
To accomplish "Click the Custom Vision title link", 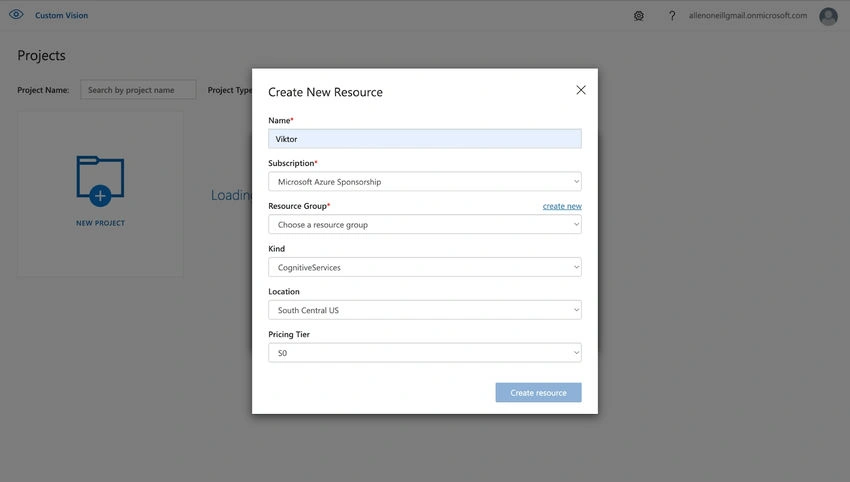I will click(61, 15).
